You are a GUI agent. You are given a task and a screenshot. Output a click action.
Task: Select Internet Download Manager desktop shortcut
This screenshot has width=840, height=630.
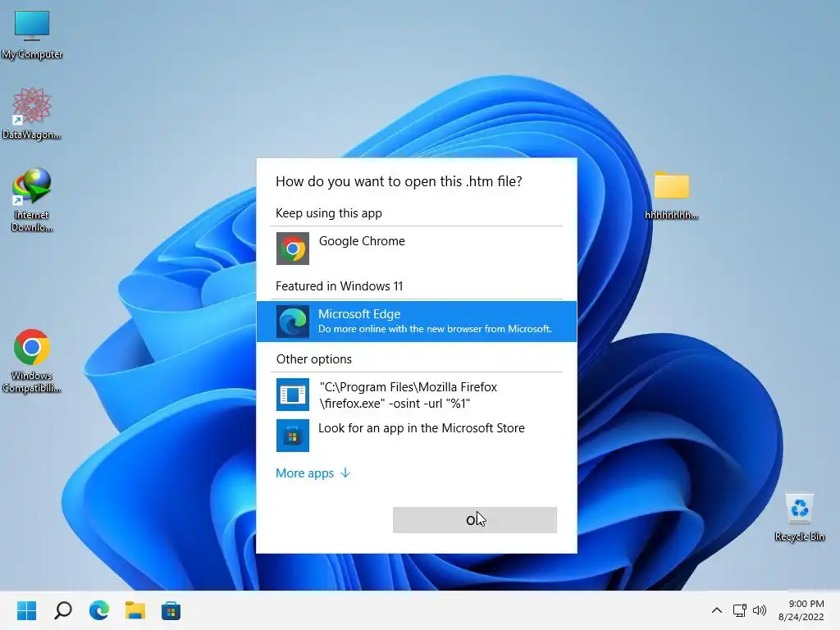(32, 200)
